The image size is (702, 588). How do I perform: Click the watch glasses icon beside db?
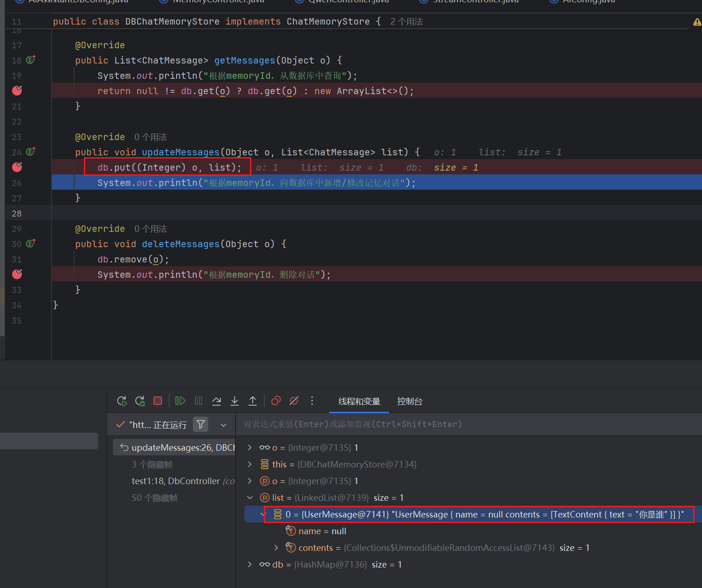point(265,564)
